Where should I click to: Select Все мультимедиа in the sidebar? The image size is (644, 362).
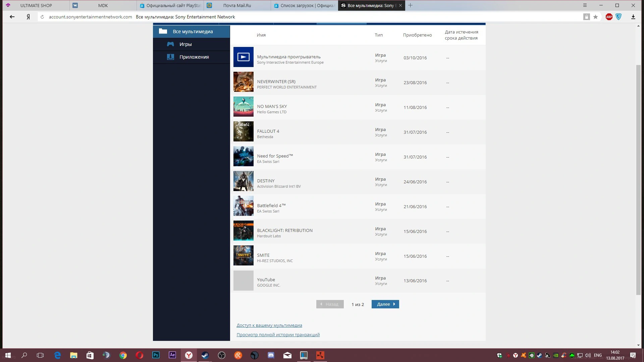[192, 32]
